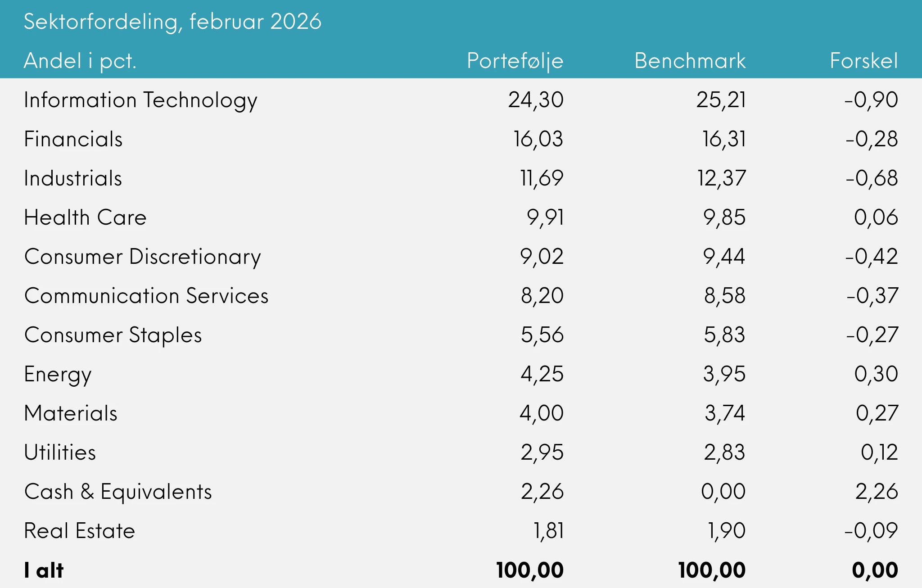Select the 'Materials' row label

[x=71, y=413]
